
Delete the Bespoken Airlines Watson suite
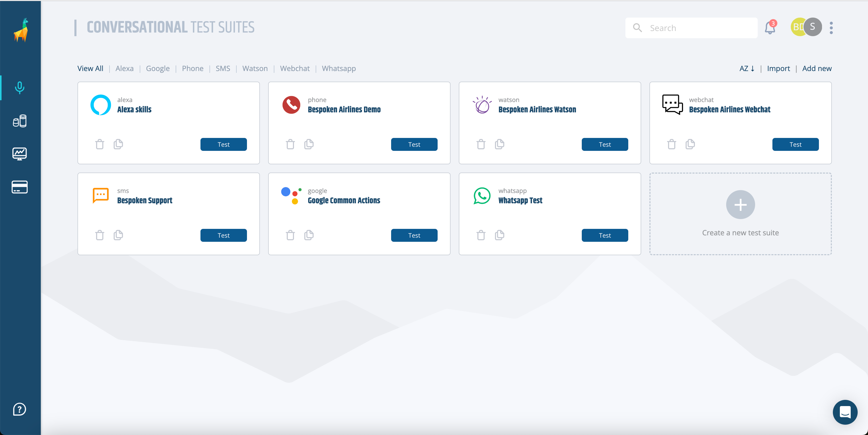[x=481, y=144]
